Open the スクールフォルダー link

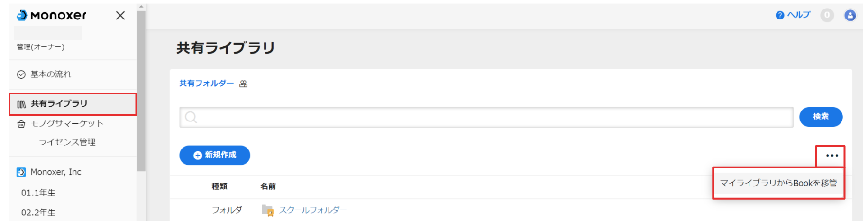[x=313, y=210]
